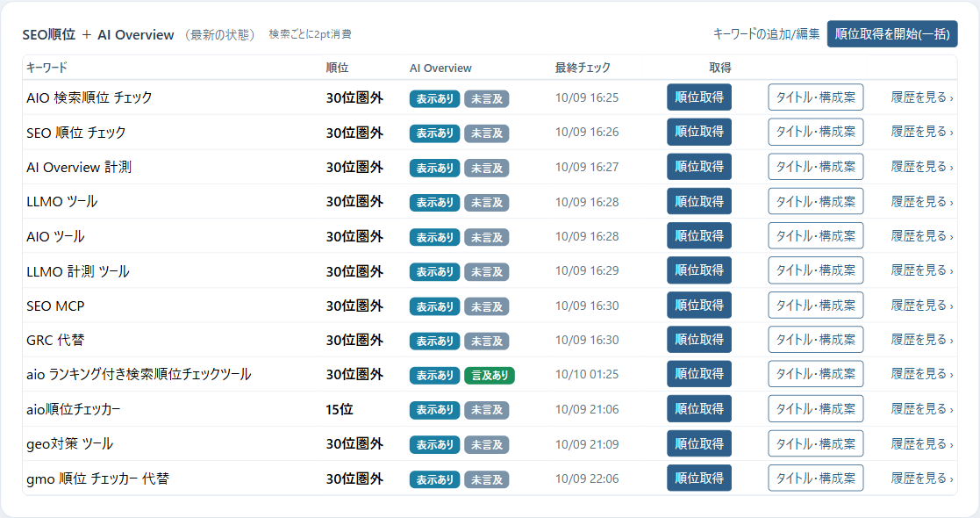Click 30位圏外 in geo対策 ツール row

coord(354,444)
